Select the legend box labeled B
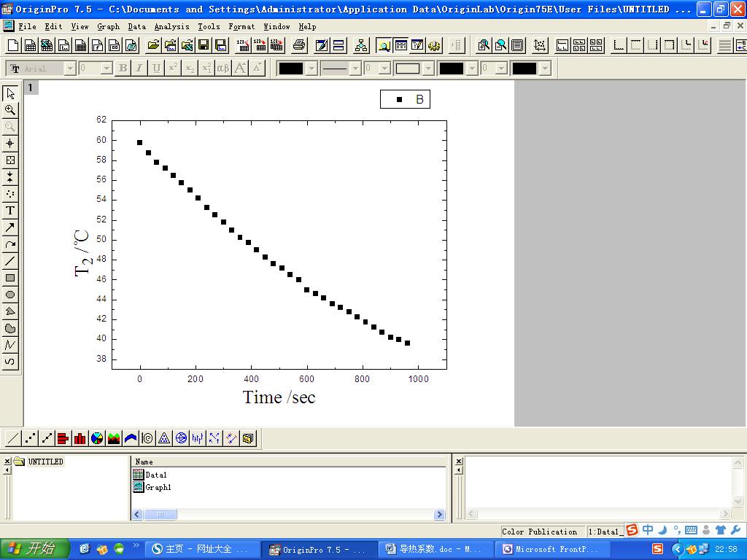The image size is (747, 560). coord(405,99)
